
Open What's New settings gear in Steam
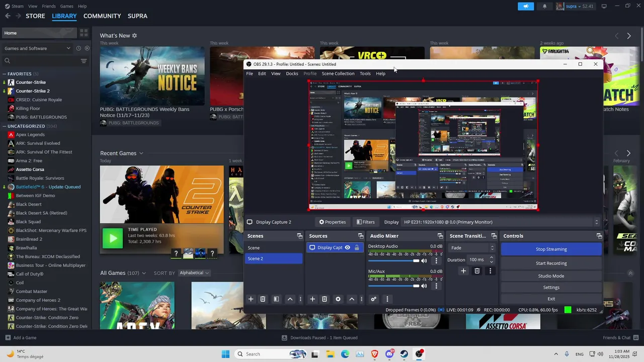click(x=134, y=36)
